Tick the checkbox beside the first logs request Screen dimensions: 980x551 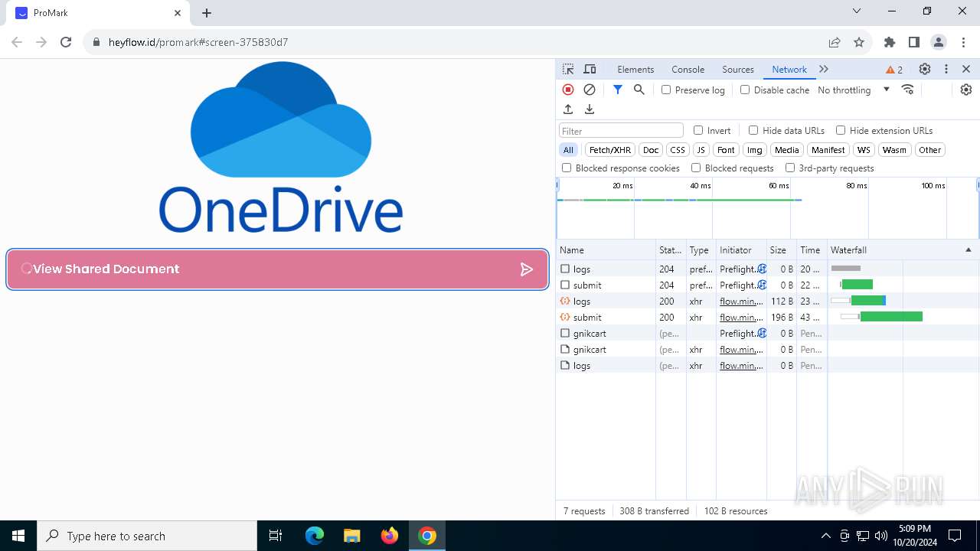(x=565, y=269)
